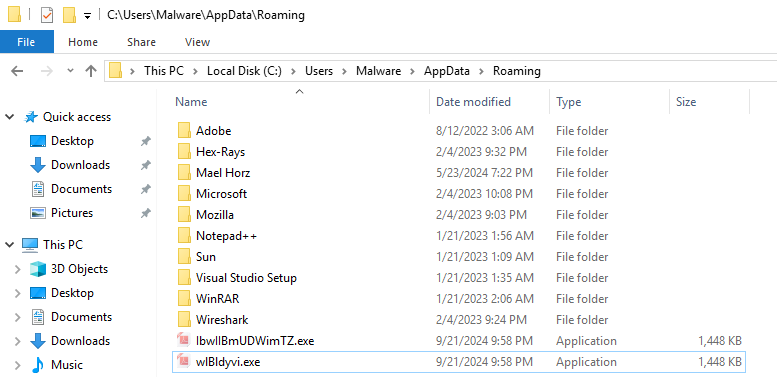
Task: Select the Mozilla folder icon
Action: (x=184, y=215)
